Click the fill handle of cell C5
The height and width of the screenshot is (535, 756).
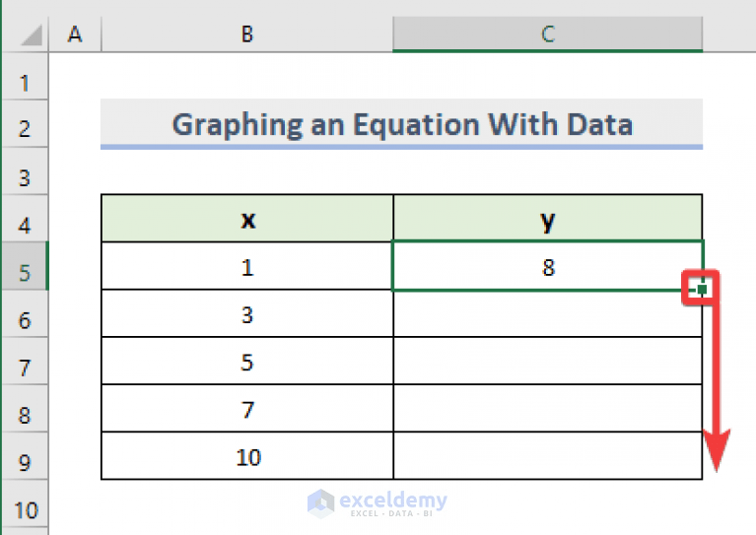pos(702,290)
